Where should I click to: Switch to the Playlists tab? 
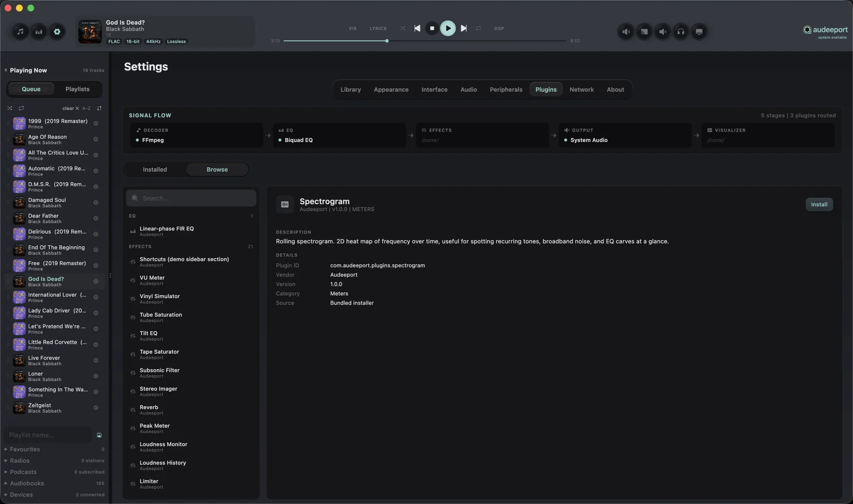click(78, 89)
